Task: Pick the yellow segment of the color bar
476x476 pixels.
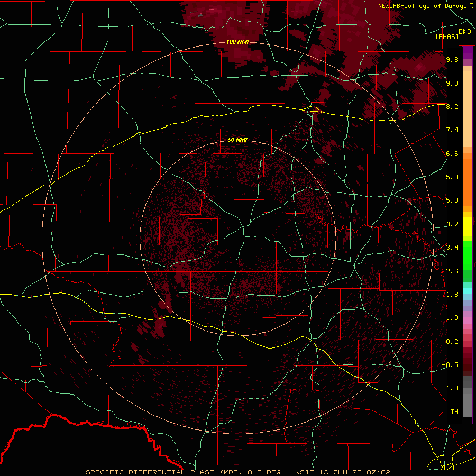Action: (x=467, y=226)
